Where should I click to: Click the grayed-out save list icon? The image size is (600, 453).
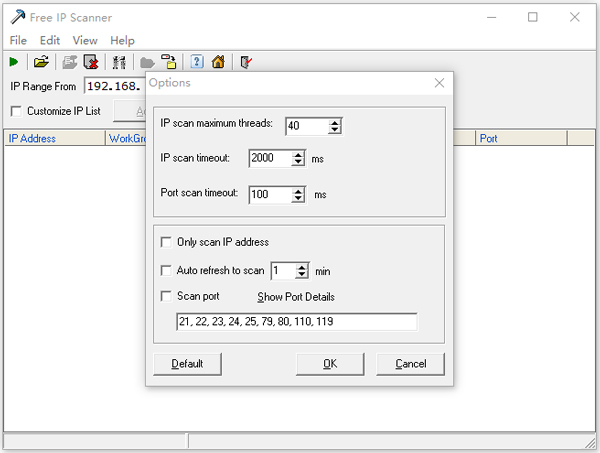click(70, 62)
